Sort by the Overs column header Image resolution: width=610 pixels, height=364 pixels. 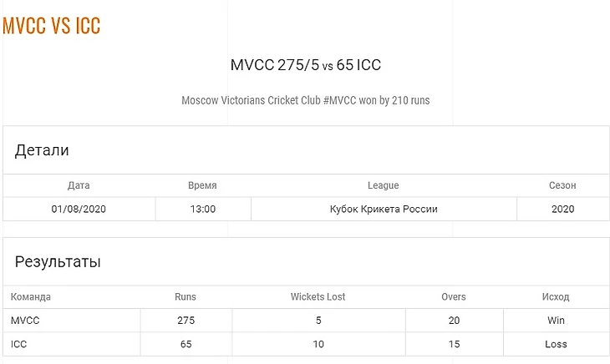(454, 297)
